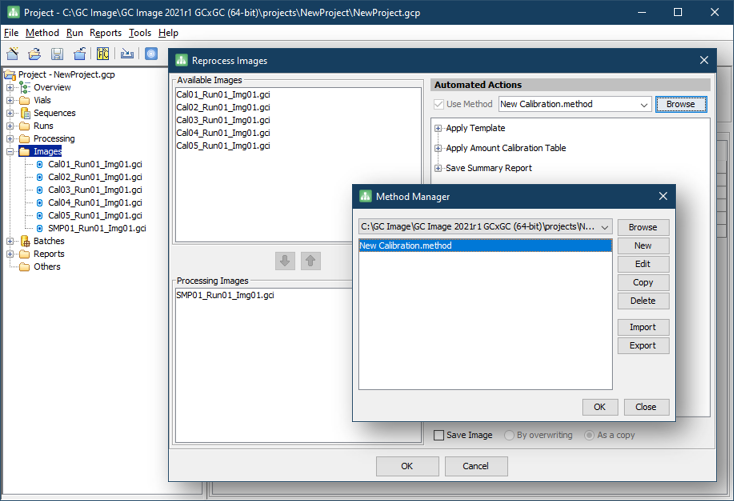734x501 pixels.
Task: Expand the Apply Template action
Action: (x=438, y=128)
